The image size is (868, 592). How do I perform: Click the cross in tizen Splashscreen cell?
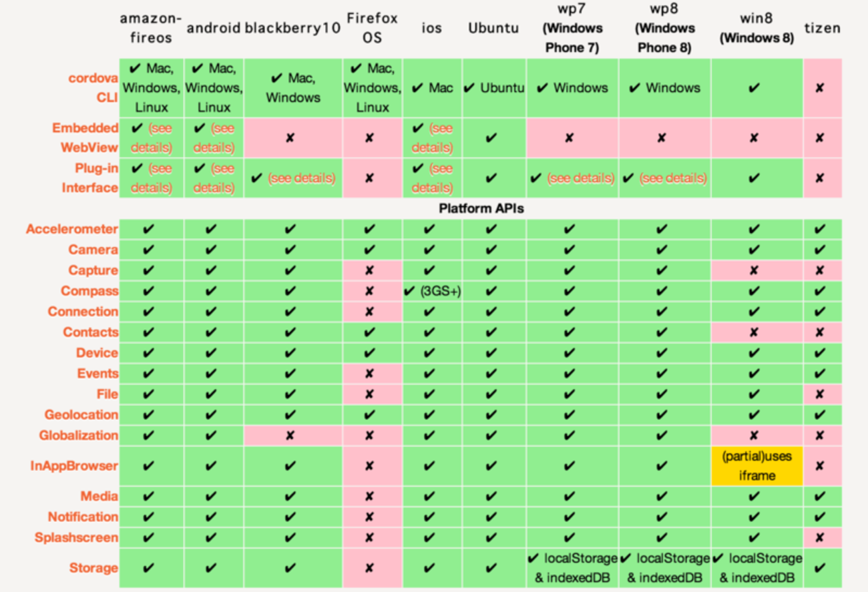819,537
